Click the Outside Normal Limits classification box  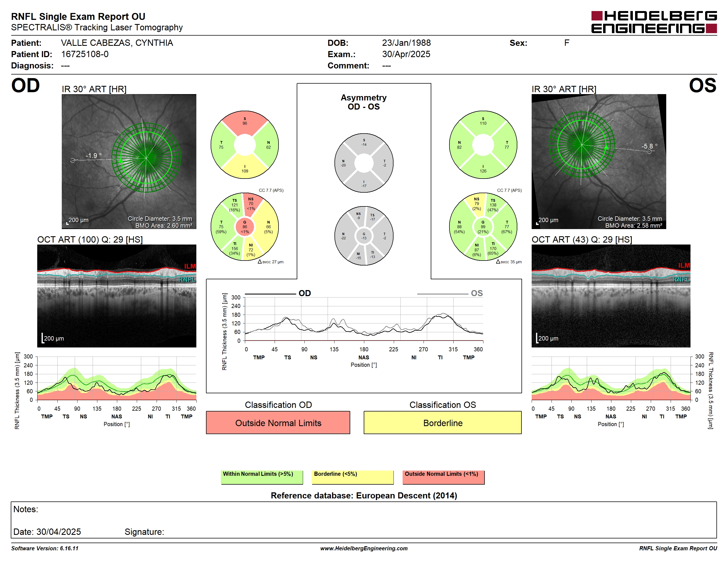click(x=278, y=423)
